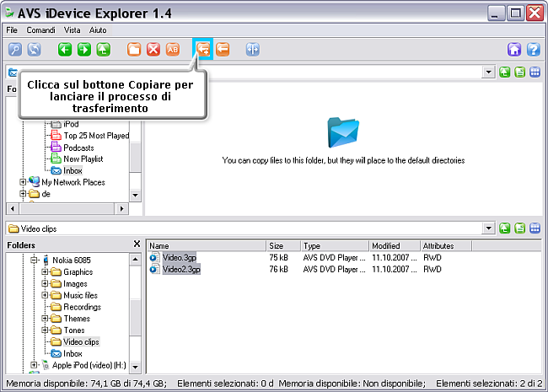Click upper pane green list icon
This screenshot has height=392, width=548.
click(519, 72)
